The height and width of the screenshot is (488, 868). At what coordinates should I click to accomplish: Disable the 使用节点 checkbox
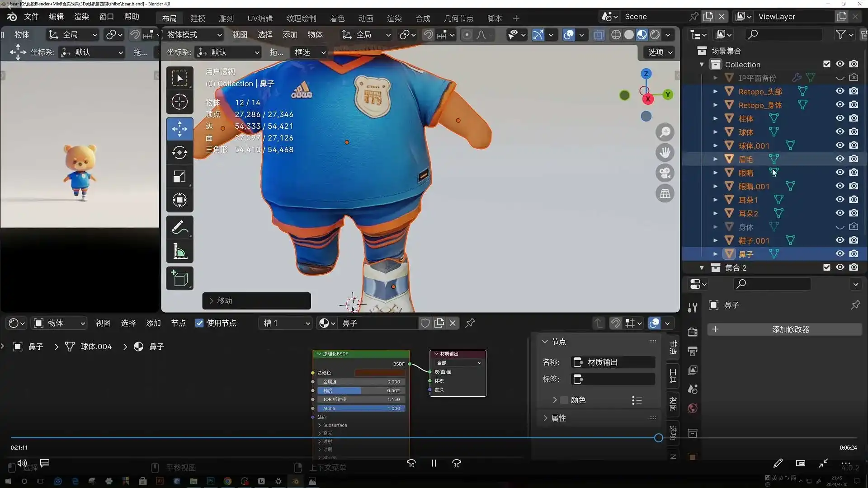pos(199,323)
